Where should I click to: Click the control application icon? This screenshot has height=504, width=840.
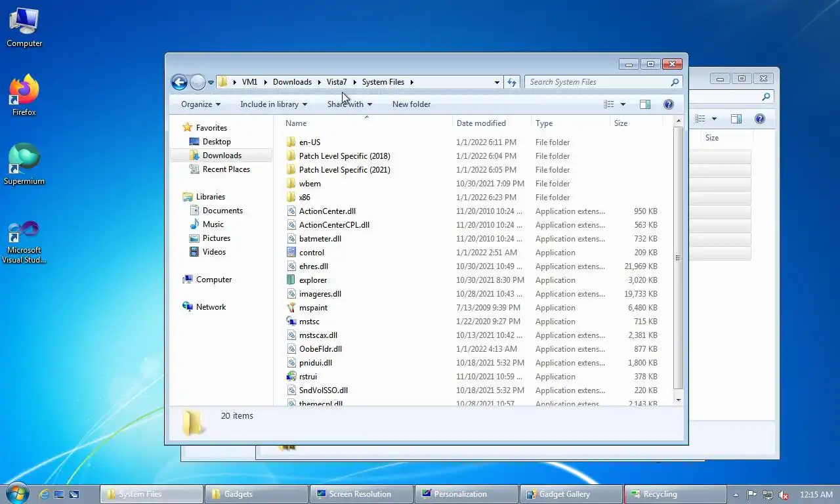[292, 253]
